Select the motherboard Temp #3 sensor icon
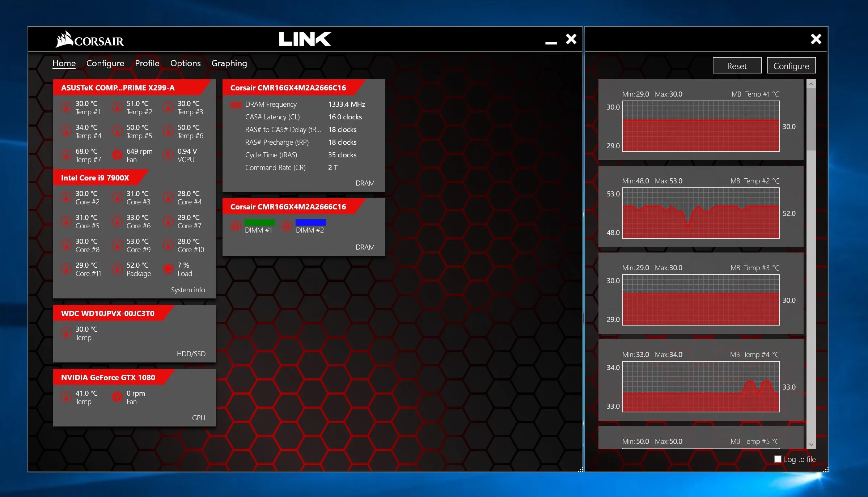The image size is (868, 497). [168, 107]
